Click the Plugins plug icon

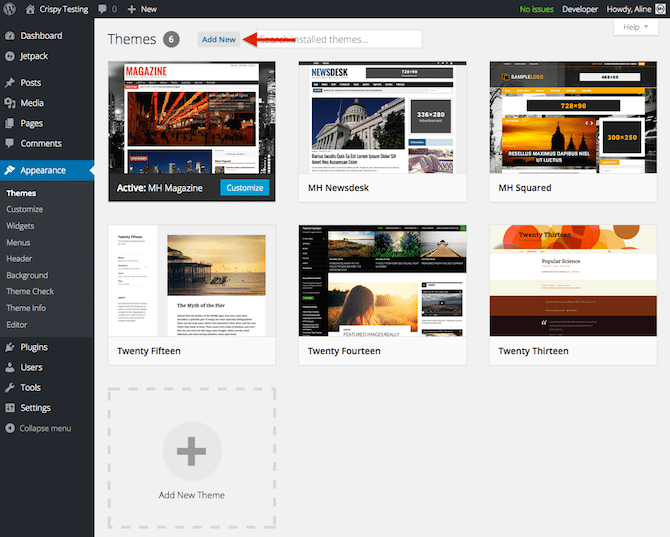pos(10,347)
